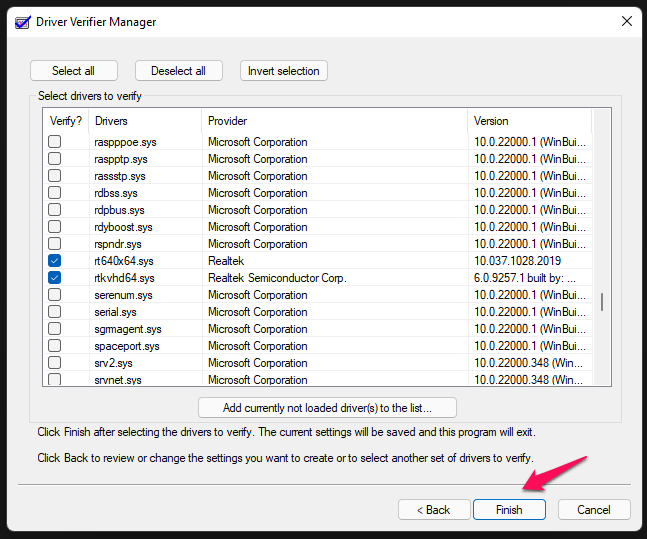Check the rdyboost.sys checkbox
The height and width of the screenshot is (539, 647).
tap(55, 227)
